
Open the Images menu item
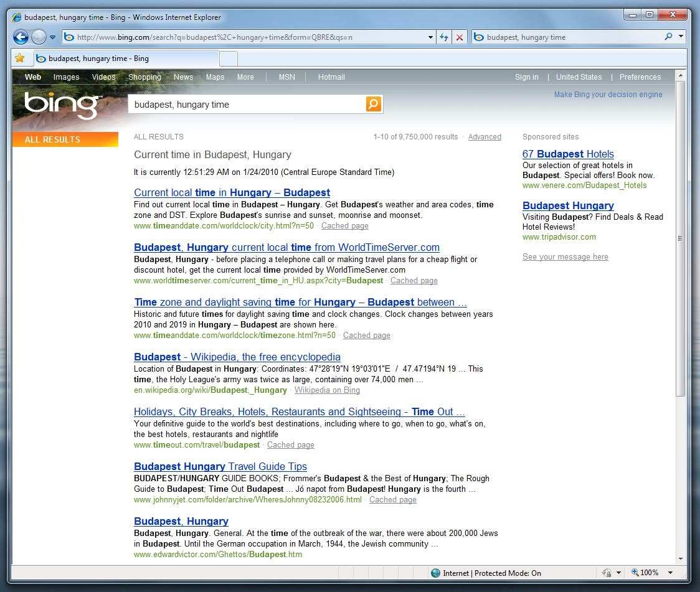66,77
